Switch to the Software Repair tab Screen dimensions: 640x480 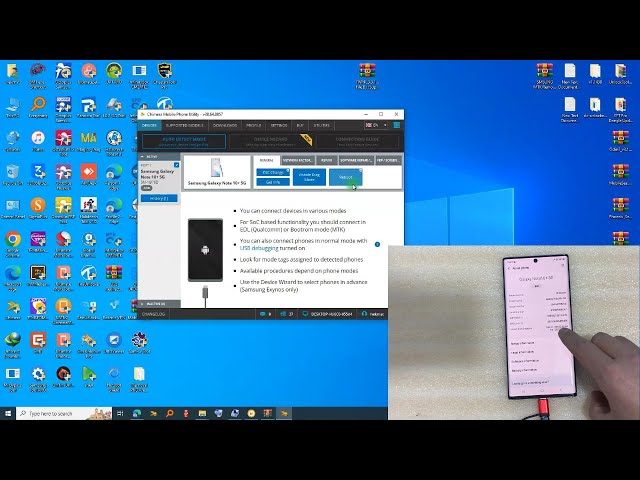356,160
